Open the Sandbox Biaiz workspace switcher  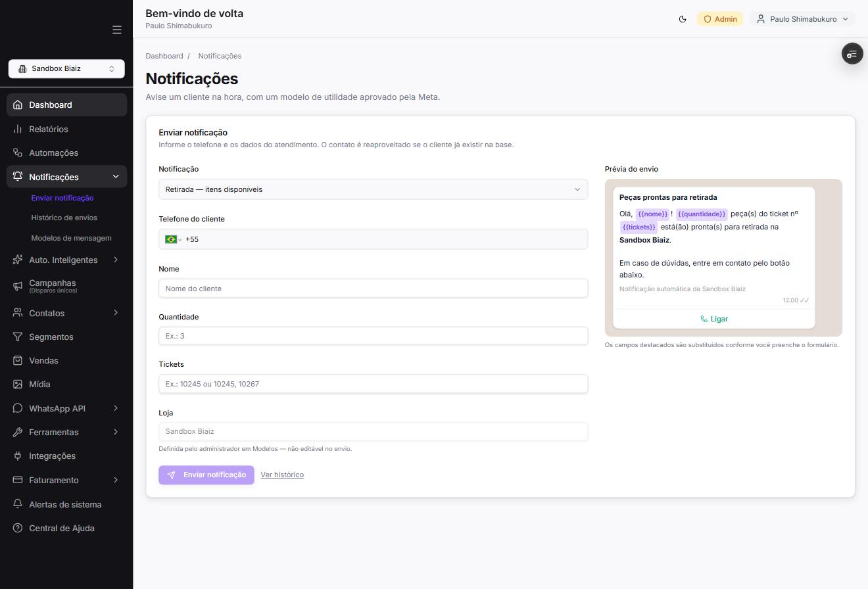(66, 68)
